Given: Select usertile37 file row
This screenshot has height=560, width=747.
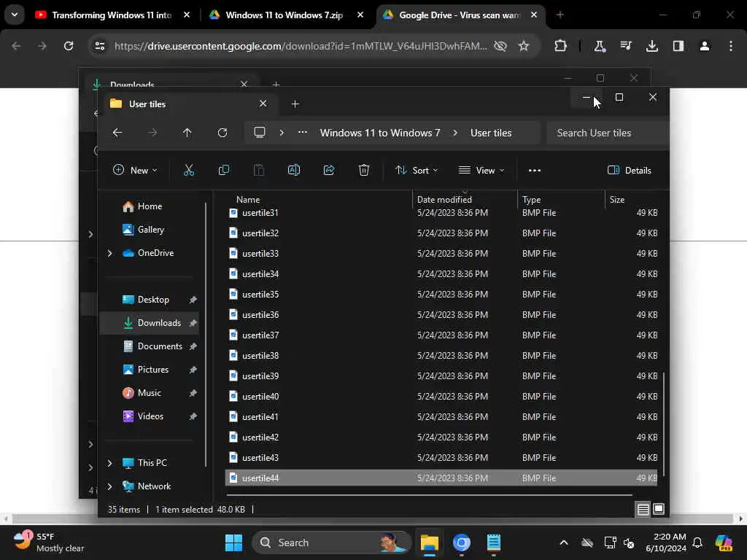Looking at the screenshot, I should tap(441, 335).
